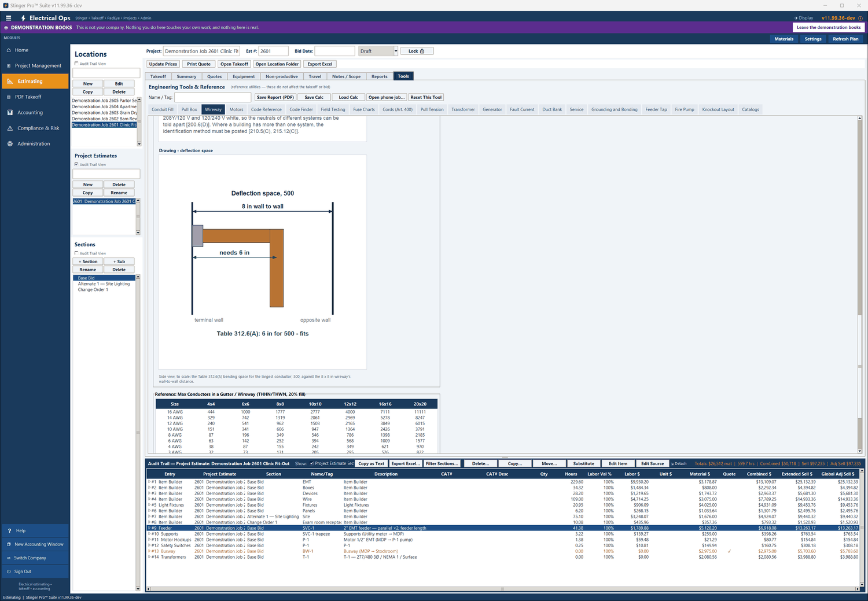Toggle Audit Trail View under Project Estimates
Screen dimensions: 868x601
tap(76, 164)
